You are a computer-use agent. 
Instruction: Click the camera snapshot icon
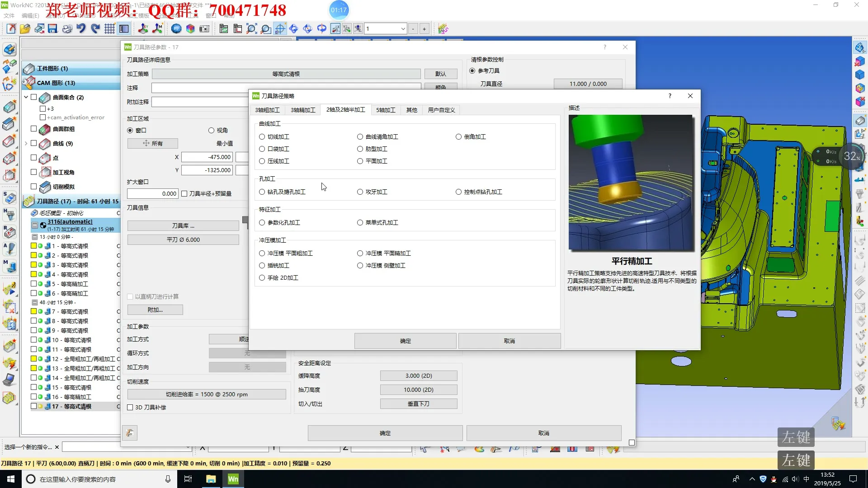204,29
